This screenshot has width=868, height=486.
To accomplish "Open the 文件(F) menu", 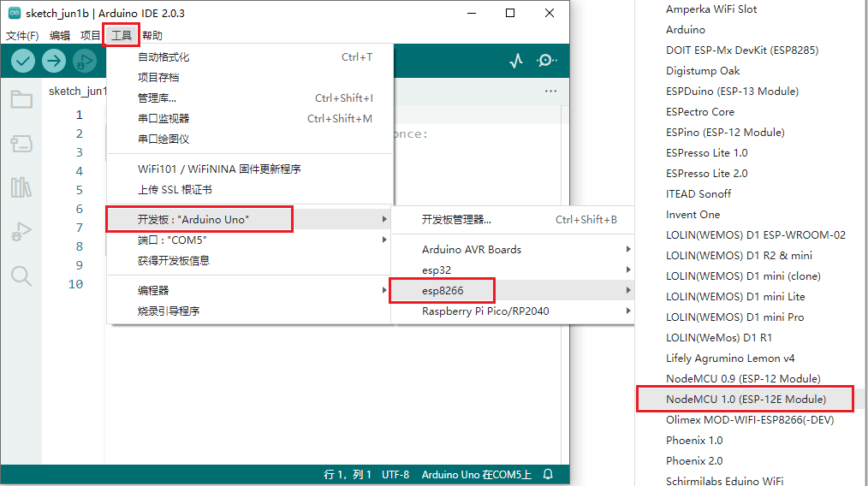I will click(x=22, y=35).
